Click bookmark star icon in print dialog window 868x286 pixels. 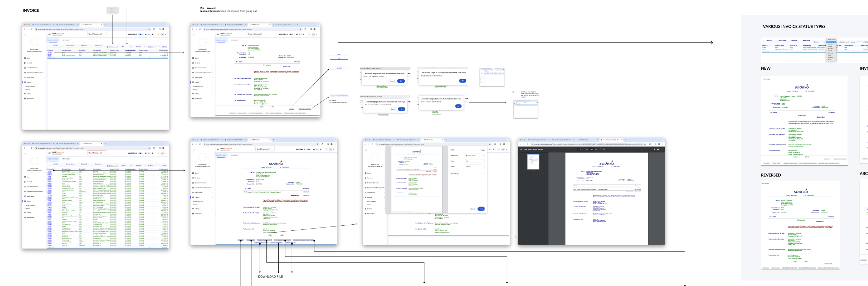click(x=490, y=144)
